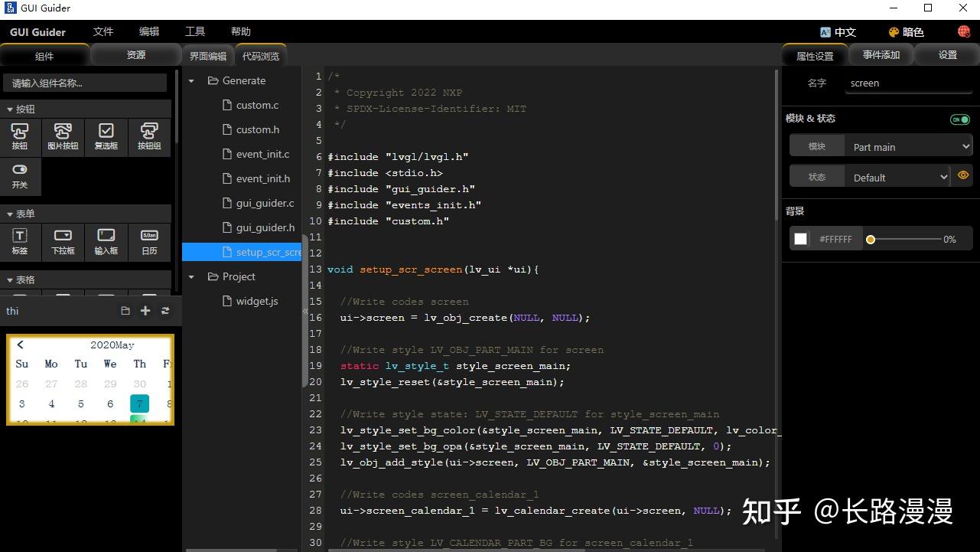The height and width of the screenshot is (552, 980).
Task: Select the 标签 label widget icon
Action: pos(19,241)
